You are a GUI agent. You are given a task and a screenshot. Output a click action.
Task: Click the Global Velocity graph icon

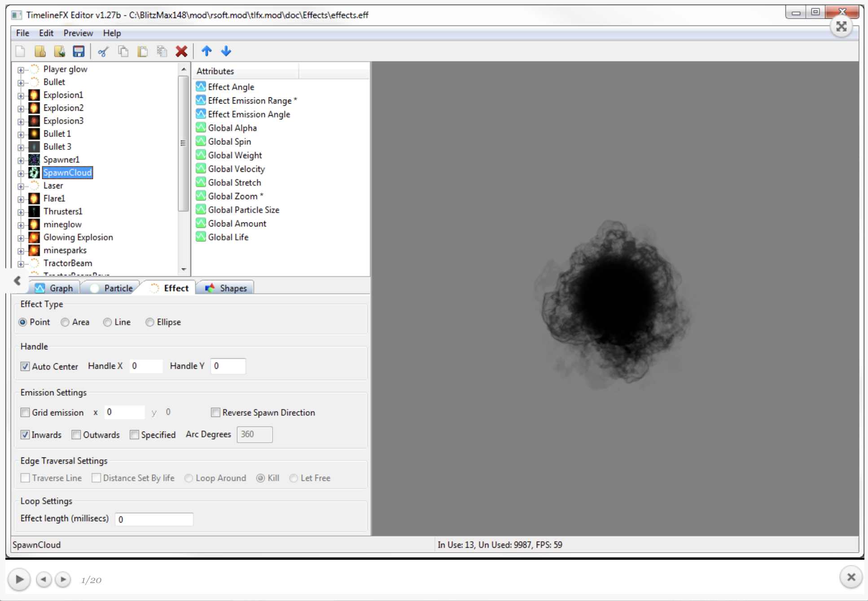(x=201, y=169)
